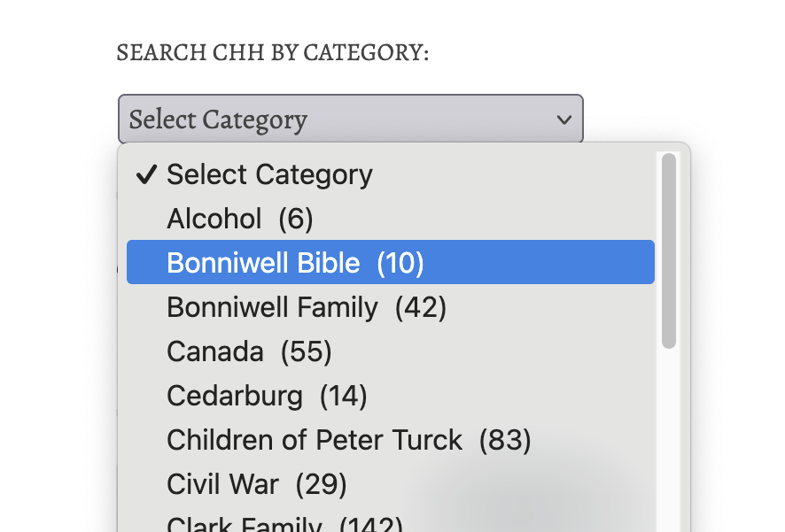Click the (29) count beside Civil War

[x=321, y=484]
